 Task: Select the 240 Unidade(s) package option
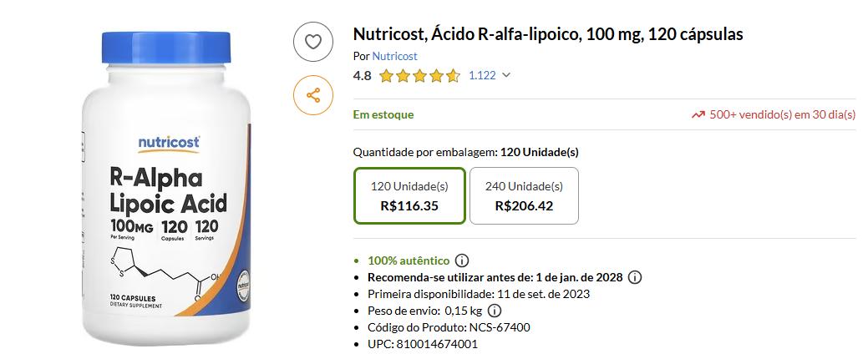524,196
